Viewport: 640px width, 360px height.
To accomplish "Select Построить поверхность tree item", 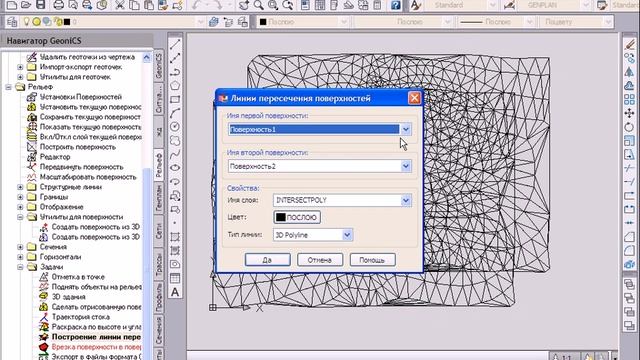I will coord(78,147).
